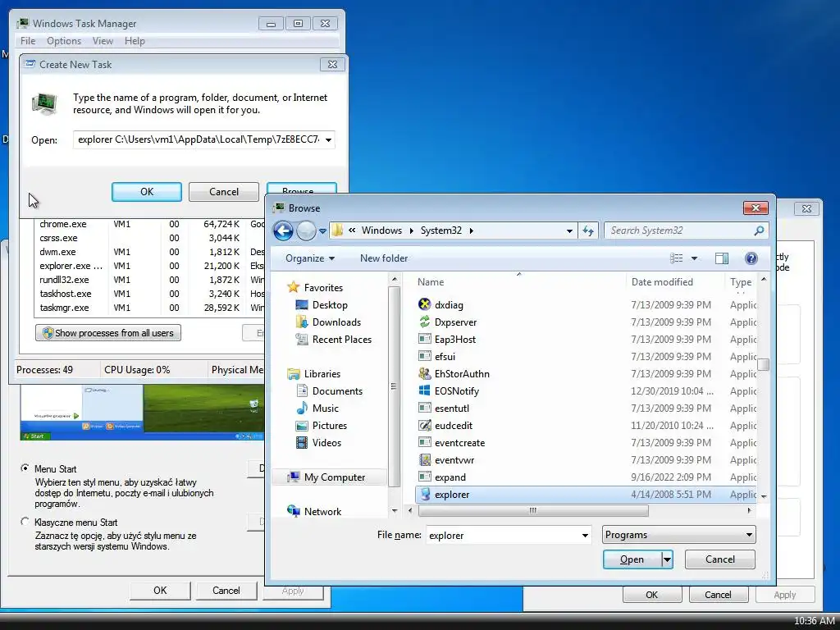Click the refresh icon next to address bar
Screen dimensions: 840x630
(588, 231)
